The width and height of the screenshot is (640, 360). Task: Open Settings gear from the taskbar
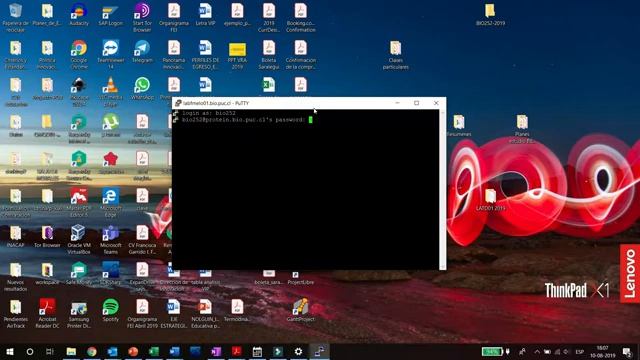tap(298, 351)
